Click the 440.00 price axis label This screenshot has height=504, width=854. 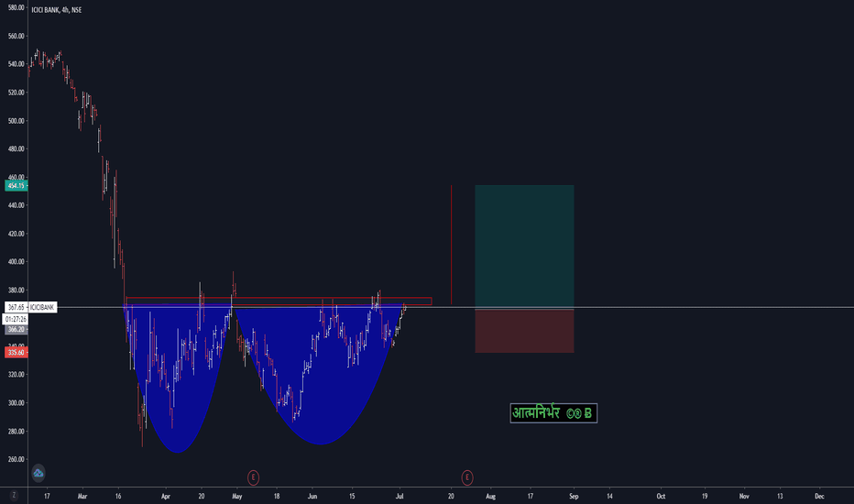pyautogui.click(x=16, y=205)
